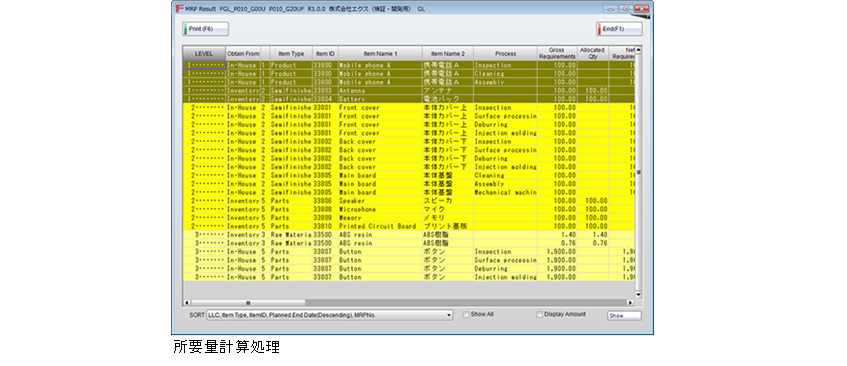Click the green indicator on Print button
The height and width of the screenshot is (366, 847).
185,29
